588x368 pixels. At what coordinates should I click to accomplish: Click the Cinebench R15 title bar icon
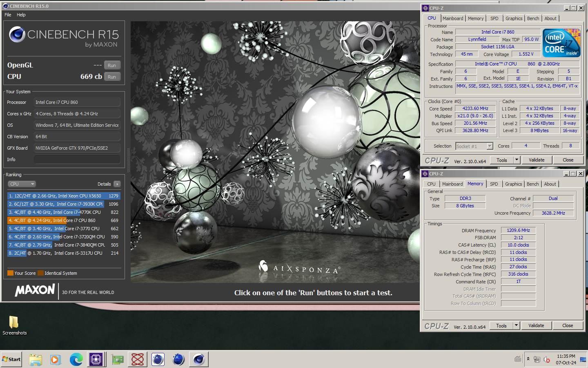point(5,6)
